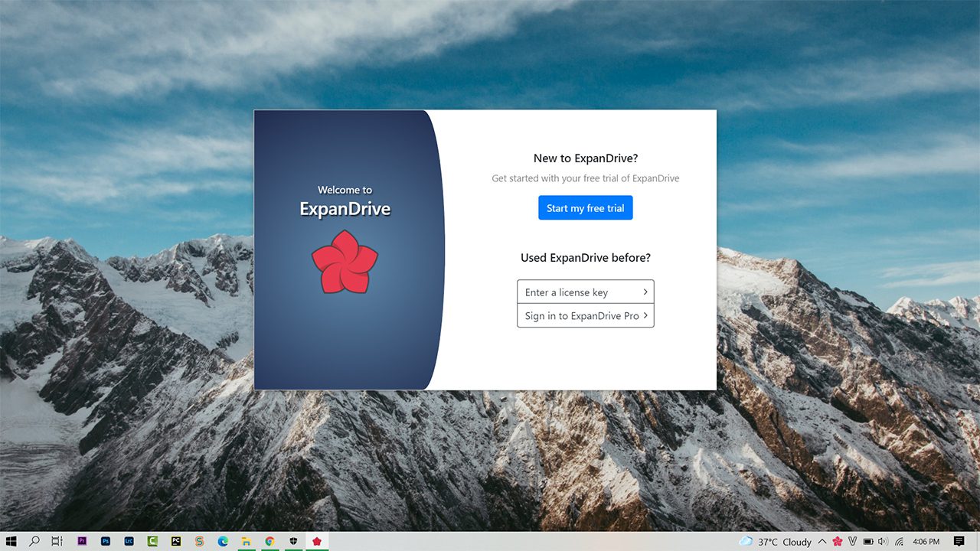Open PyCharm from the taskbar
Image resolution: width=980 pixels, height=551 pixels.
tap(176, 541)
